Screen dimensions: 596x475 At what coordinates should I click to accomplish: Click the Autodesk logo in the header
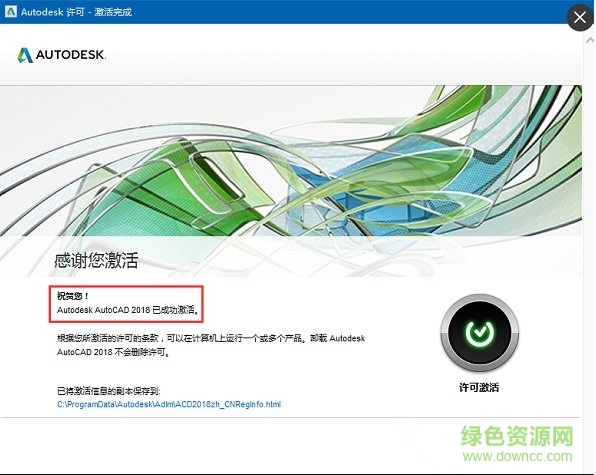[61, 55]
